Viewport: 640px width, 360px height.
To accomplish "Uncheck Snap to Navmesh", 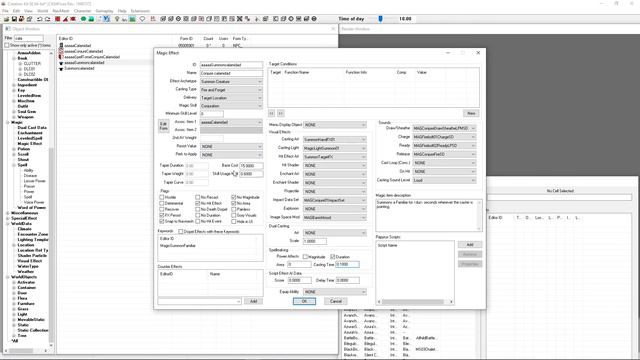I will (162, 221).
